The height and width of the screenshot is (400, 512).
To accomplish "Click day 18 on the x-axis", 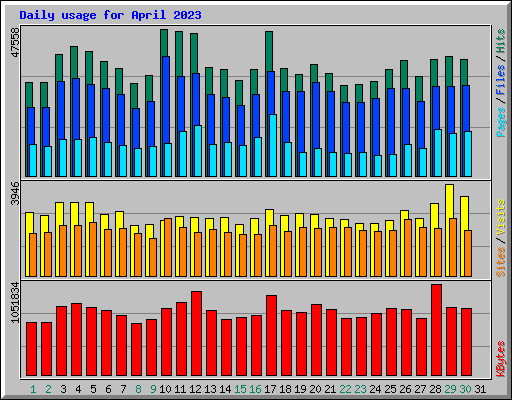I will pyautogui.click(x=285, y=389).
